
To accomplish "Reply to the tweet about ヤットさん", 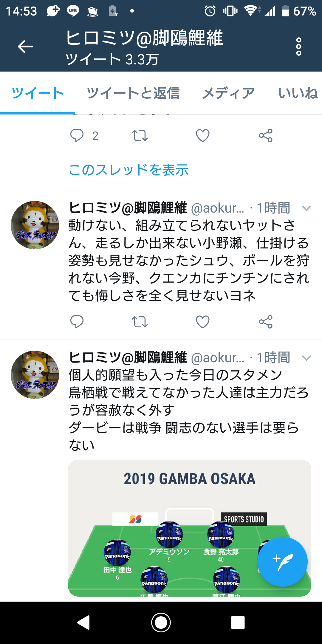I will tap(77, 322).
